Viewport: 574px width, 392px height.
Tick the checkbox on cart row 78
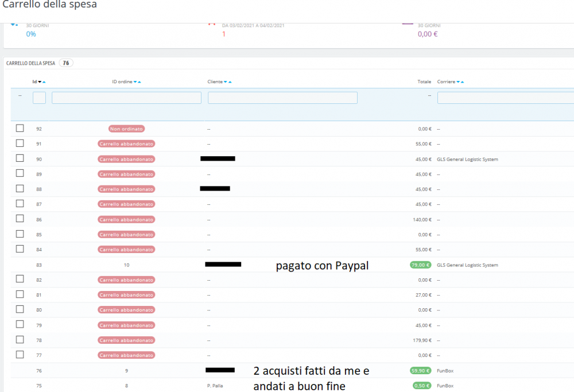(20, 340)
